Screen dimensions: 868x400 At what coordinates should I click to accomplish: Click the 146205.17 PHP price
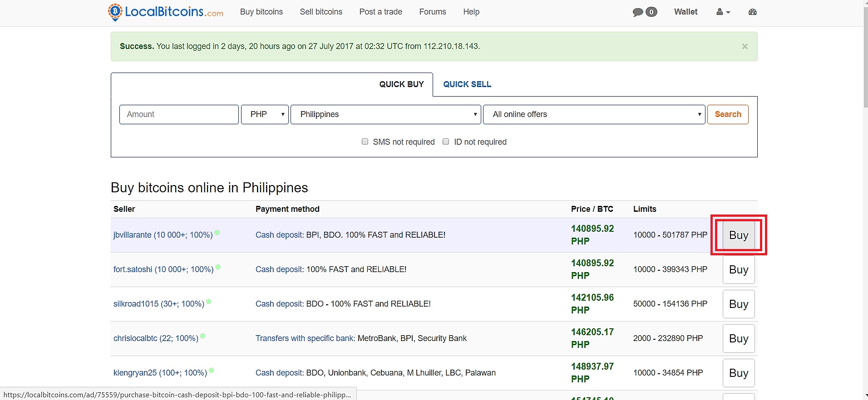coord(592,338)
